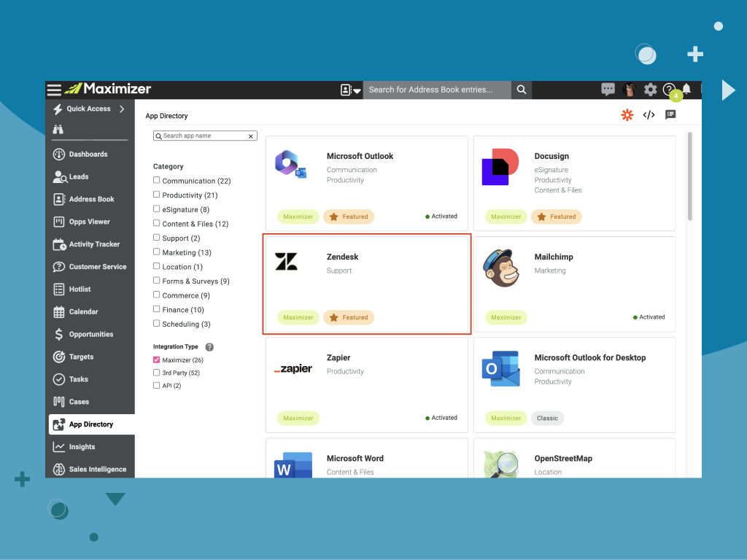Image resolution: width=747 pixels, height=560 pixels.
Task: Click the binoculars search icon
Action: pyautogui.click(x=58, y=129)
